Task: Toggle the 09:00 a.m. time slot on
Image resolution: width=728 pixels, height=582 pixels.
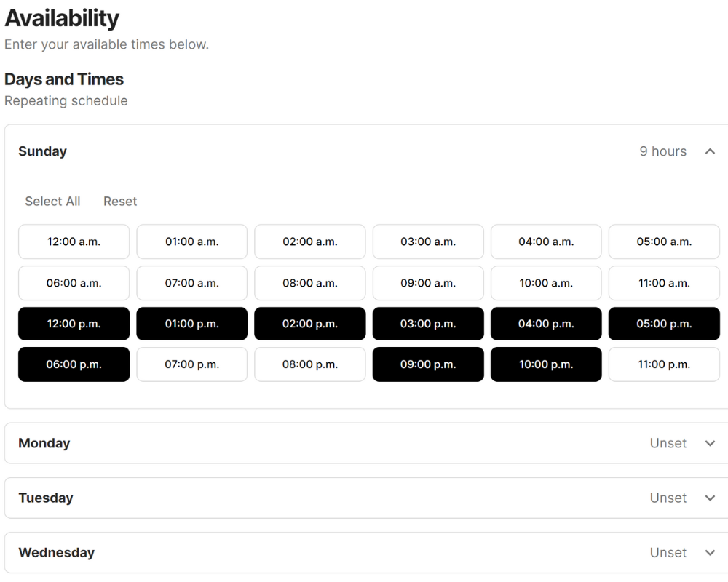Action: coord(427,283)
